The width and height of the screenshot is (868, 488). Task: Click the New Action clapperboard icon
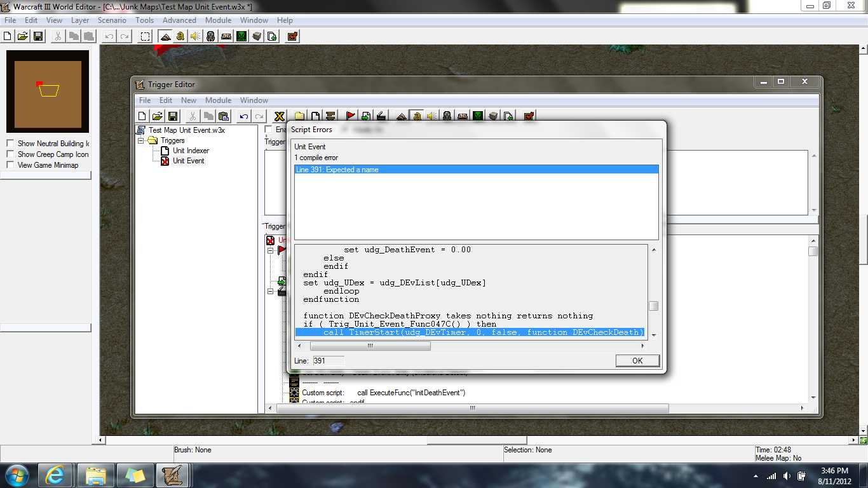(381, 116)
